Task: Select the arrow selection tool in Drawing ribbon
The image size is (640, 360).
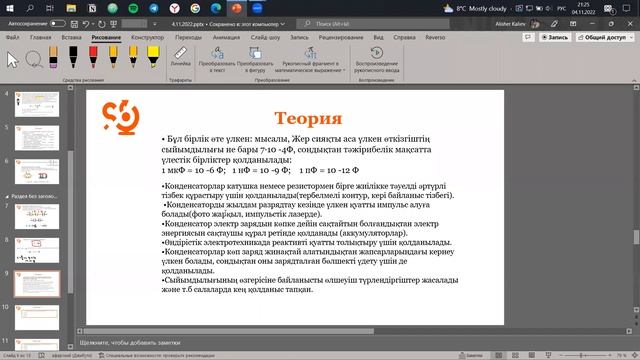Action: coord(13,60)
